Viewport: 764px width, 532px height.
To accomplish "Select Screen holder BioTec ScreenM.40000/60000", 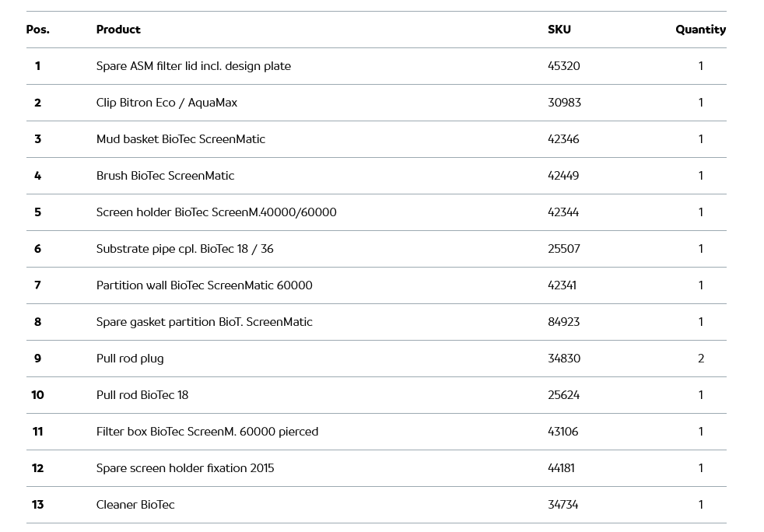I will pyautogui.click(x=216, y=212).
